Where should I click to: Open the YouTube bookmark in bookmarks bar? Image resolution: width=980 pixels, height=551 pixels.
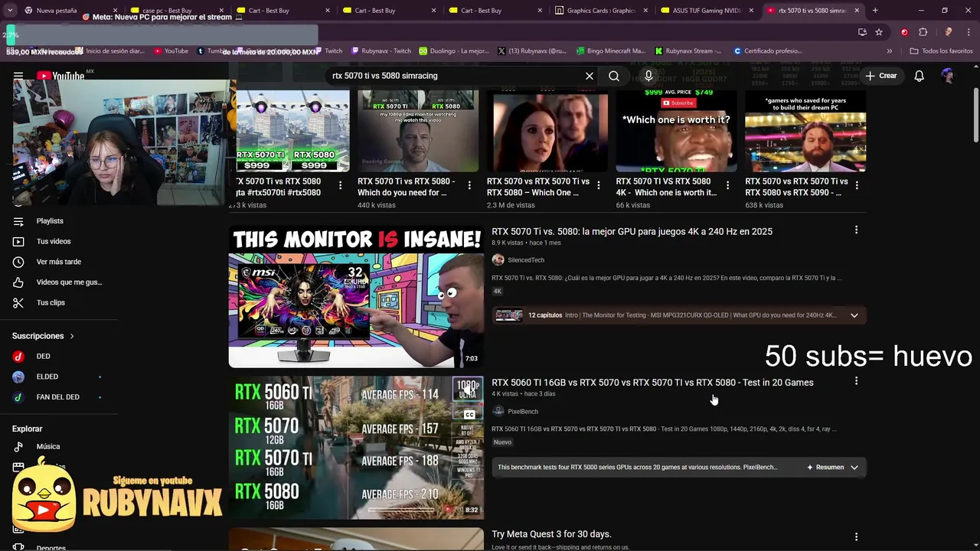click(x=171, y=51)
